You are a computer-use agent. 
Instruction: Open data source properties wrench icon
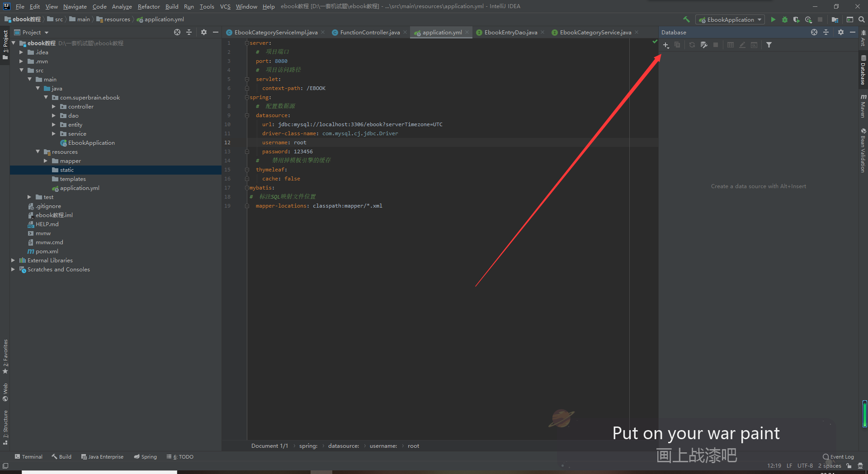tap(704, 45)
